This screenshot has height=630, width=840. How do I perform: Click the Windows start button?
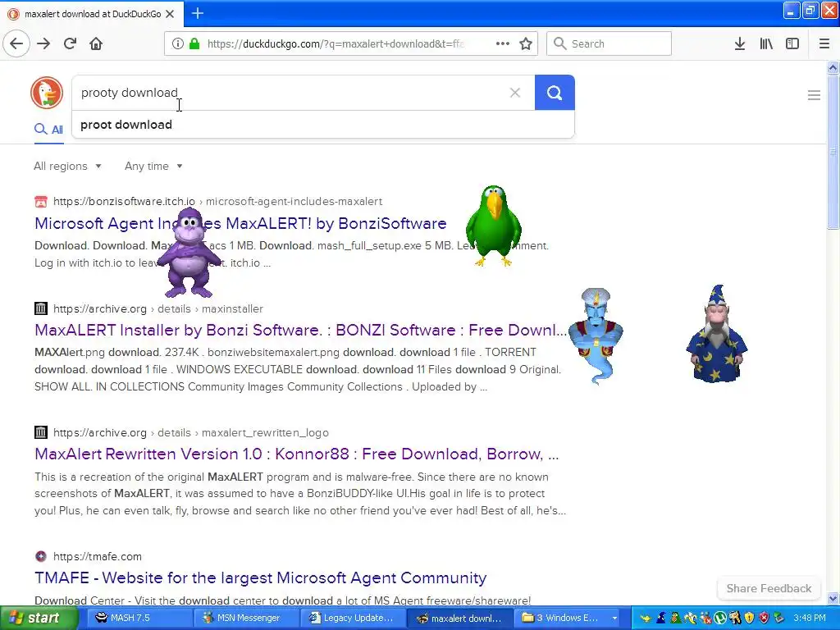pos(38,618)
